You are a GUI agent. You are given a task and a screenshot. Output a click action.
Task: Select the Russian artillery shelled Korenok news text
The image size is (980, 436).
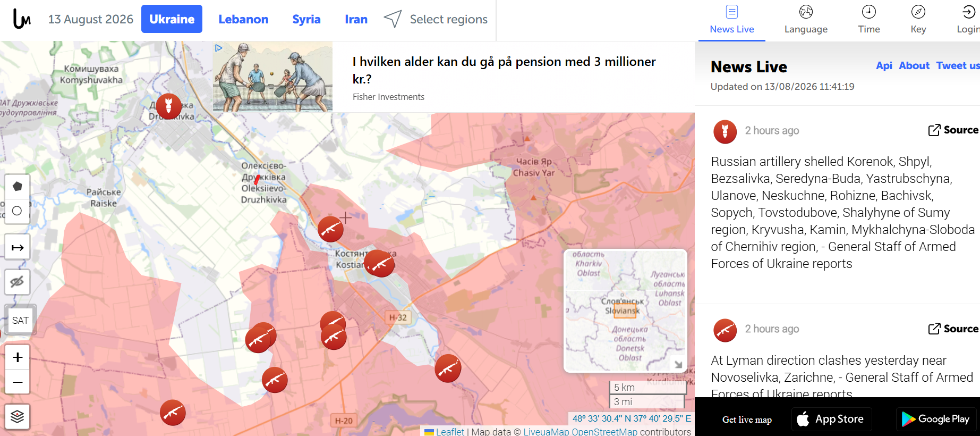[843, 213]
